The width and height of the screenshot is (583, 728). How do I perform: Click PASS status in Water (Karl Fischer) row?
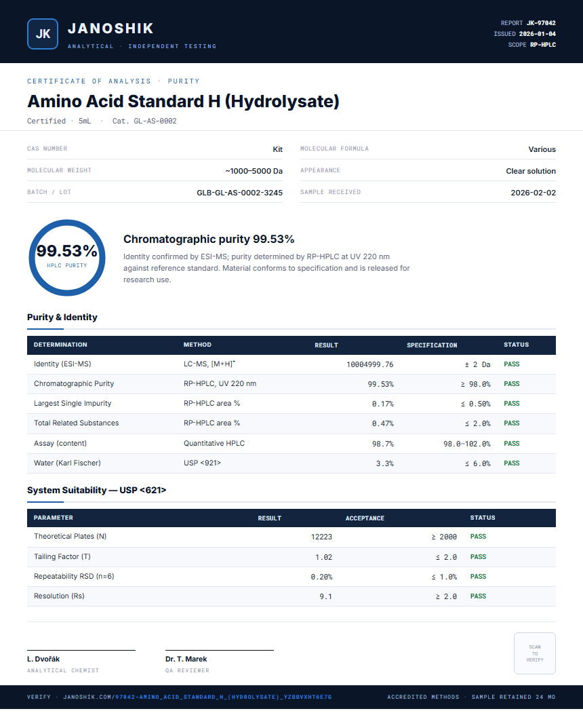click(x=512, y=463)
